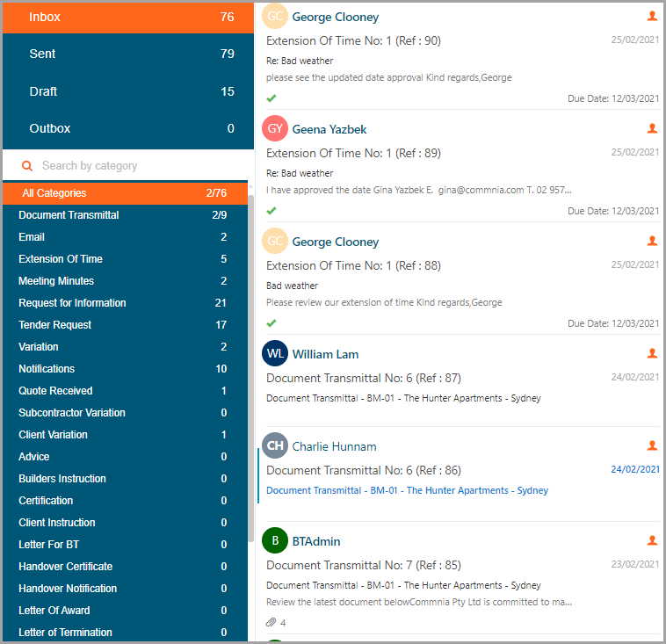The image size is (666, 644).
Task: Open the Draft folder
Action: coord(128,91)
